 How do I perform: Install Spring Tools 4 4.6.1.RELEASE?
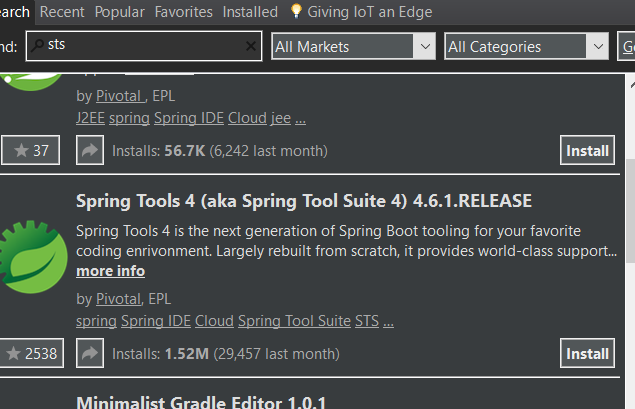coord(587,353)
